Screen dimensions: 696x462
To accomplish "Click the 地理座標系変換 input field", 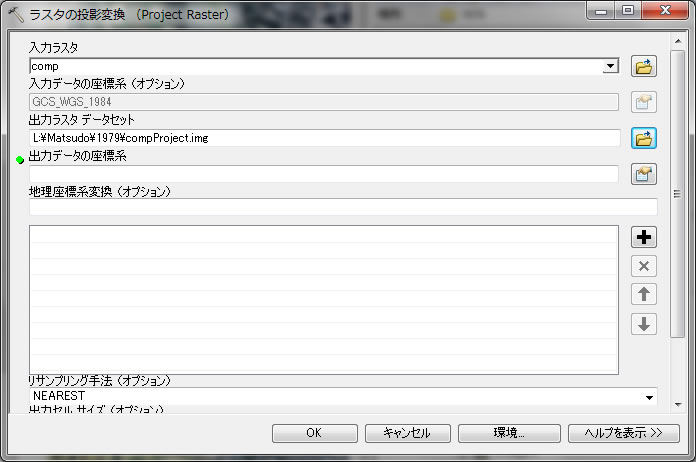I will (342, 207).
